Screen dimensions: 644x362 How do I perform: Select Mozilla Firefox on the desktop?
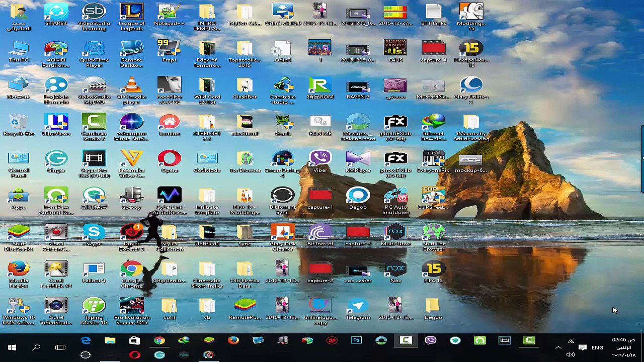(x=19, y=275)
